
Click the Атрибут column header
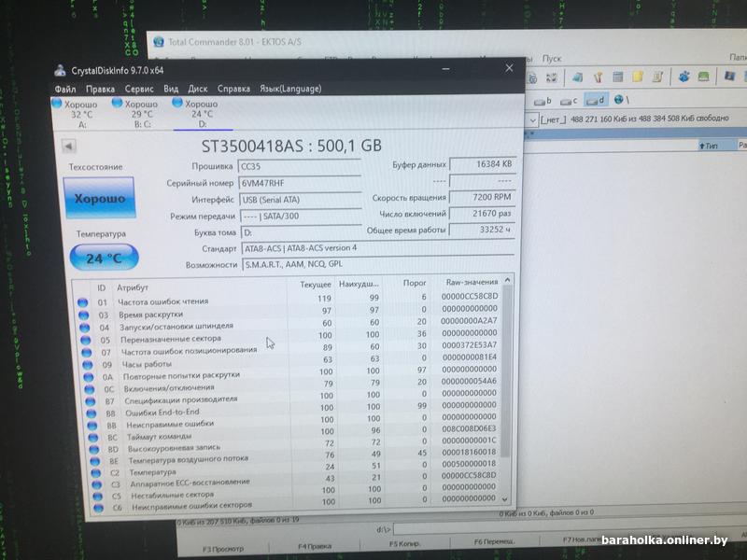click(x=133, y=287)
